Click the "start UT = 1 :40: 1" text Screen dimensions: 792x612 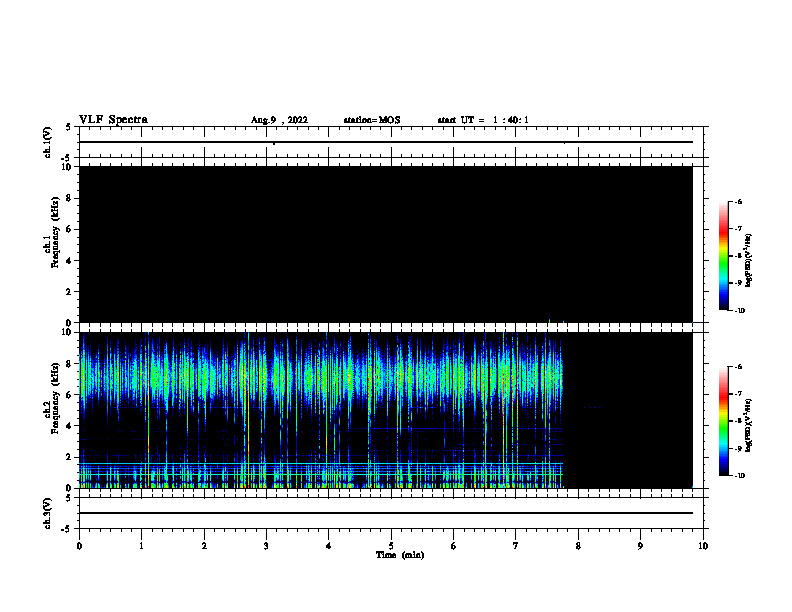click(x=483, y=120)
